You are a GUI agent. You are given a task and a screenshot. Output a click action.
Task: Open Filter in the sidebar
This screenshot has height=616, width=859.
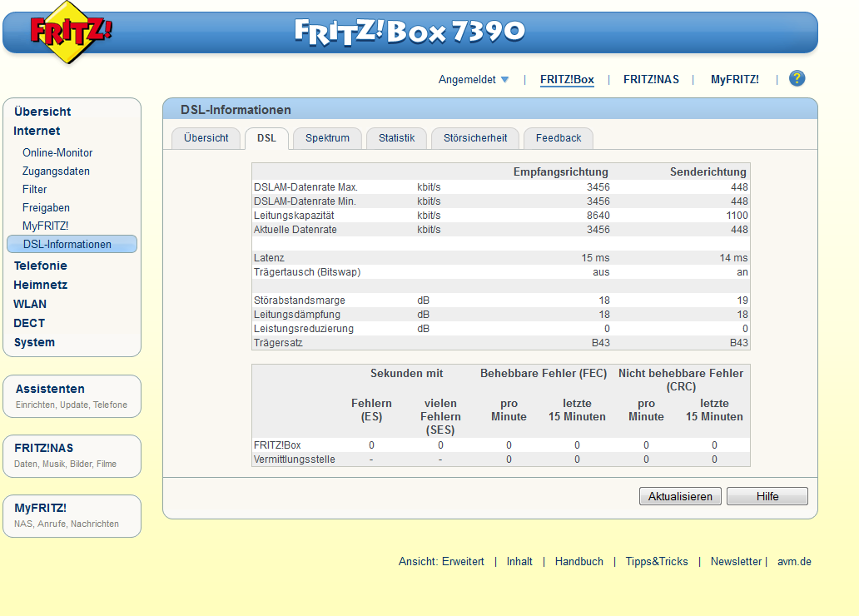tap(34, 190)
